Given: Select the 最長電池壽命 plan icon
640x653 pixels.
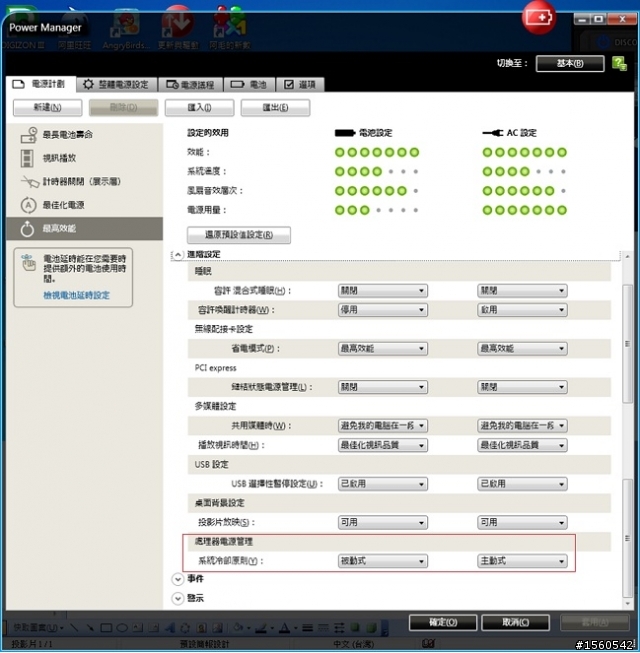Looking at the screenshot, I should click(29, 135).
